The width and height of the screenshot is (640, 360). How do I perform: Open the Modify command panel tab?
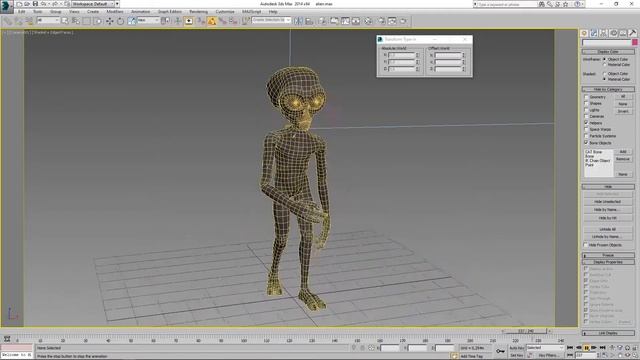point(594,33)
